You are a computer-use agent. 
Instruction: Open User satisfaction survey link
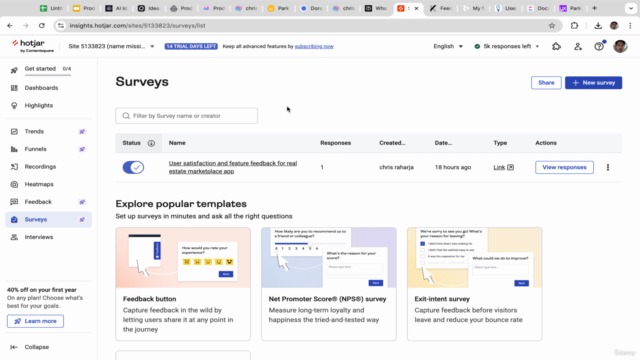[233, 167]
